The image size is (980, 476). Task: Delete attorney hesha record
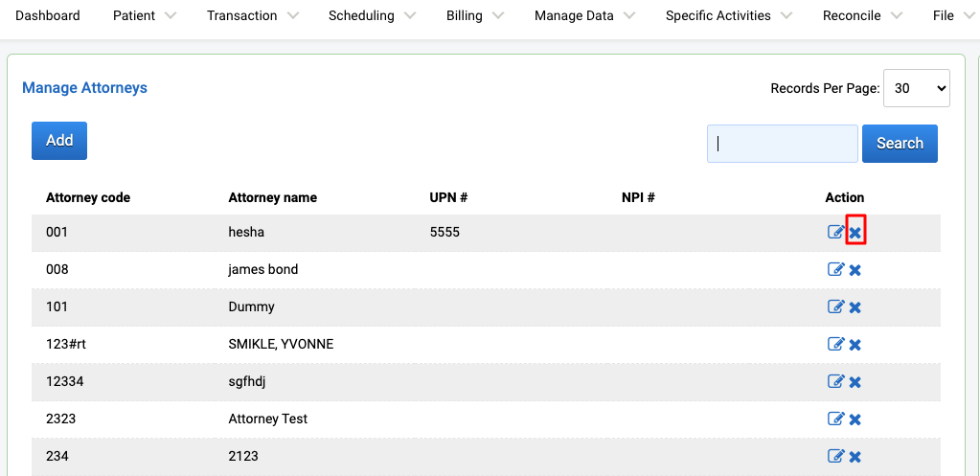coord(855,233)
